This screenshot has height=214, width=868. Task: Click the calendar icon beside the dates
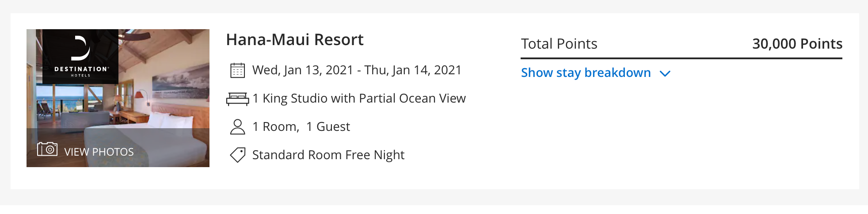pos(237,70)
